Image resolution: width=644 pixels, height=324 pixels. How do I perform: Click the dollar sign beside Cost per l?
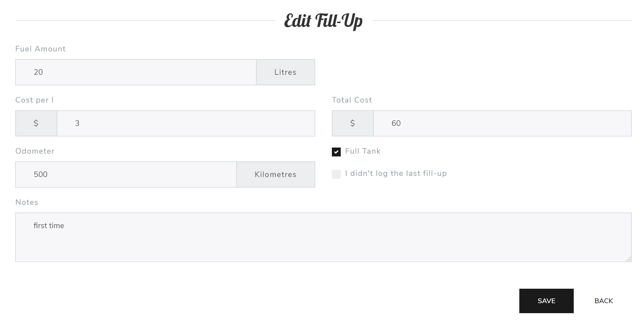36,123
